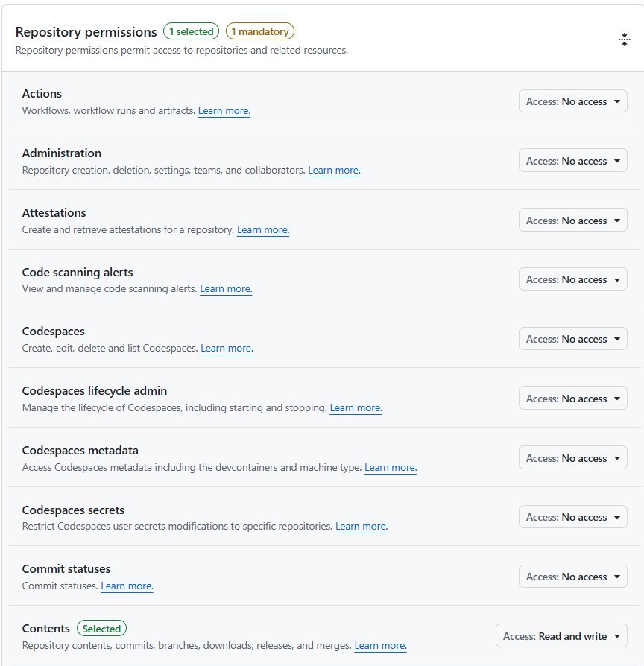Click 'Create and retrieve attestations' description
The width and height of the screenshot is (644, 666).
(128, 229)
